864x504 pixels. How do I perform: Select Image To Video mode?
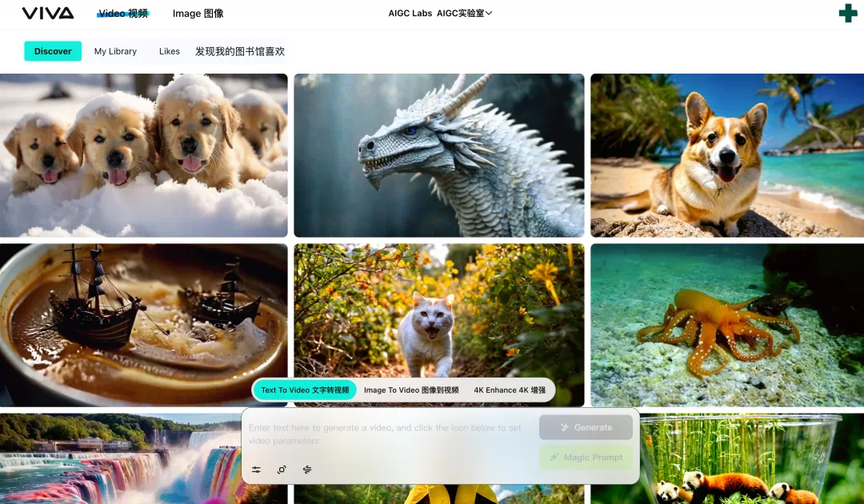tap(411, 390)
